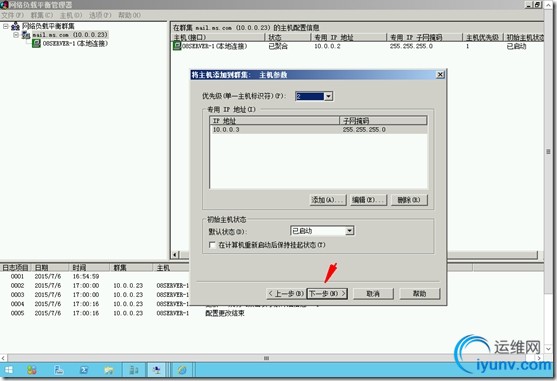Launch PowerShell from the taskbar
Viewport: 557px width, 381px height.
pyautogui.click(x=84, y=370)
